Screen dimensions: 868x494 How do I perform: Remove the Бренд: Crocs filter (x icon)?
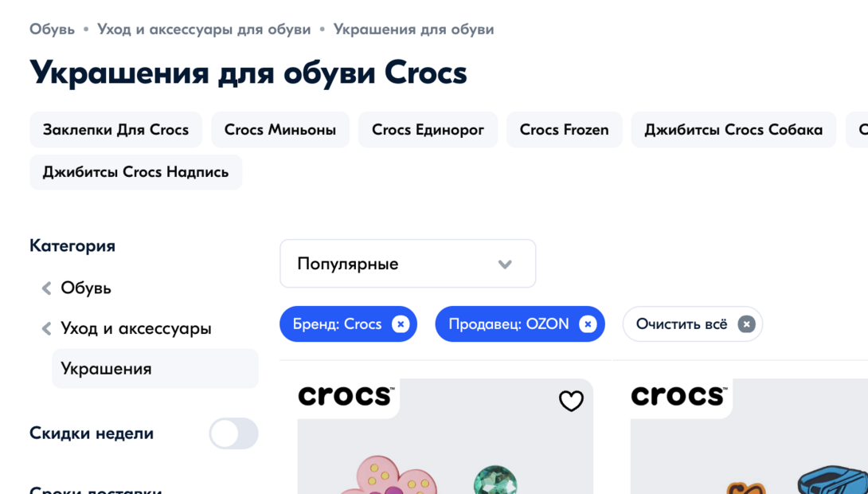coord(401,324)
